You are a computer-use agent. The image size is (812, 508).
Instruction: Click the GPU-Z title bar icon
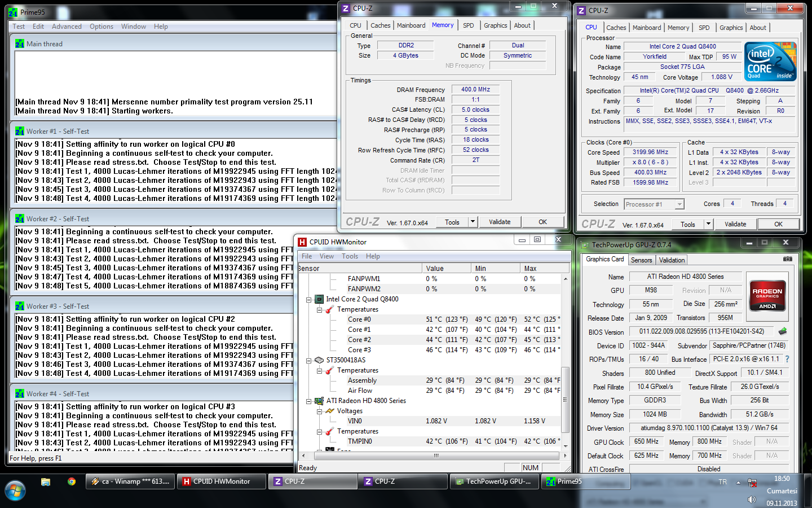tap(585, 245)
